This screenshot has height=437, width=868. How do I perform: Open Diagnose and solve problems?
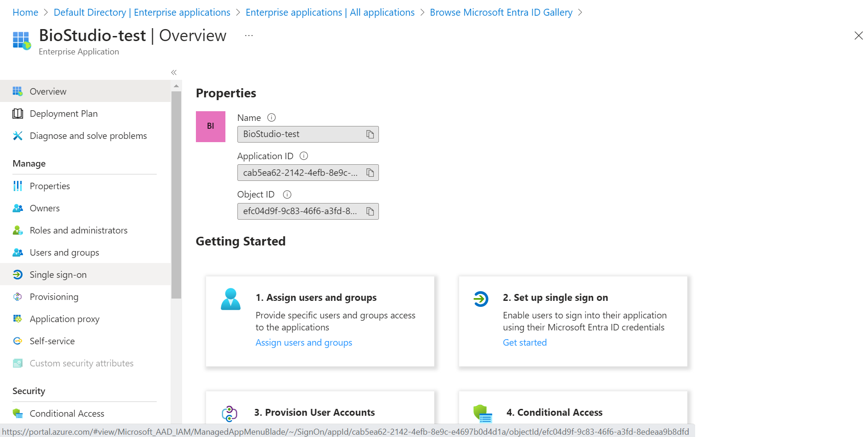(85, 136)
